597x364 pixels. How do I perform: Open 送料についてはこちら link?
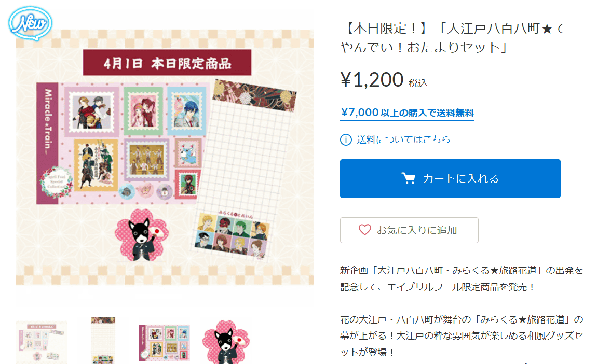tap(403, 139)
